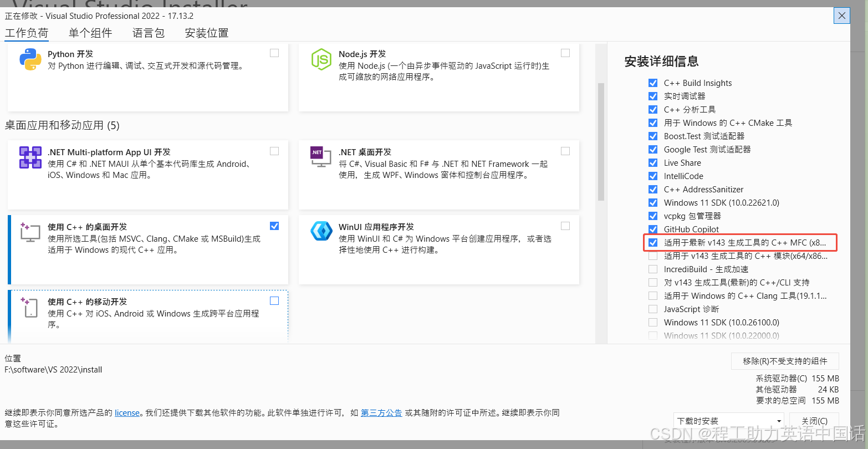Check Windows 11 SDK (10.0.26100.0)
The height and width of the screenshot is (449, 868).
653,322
